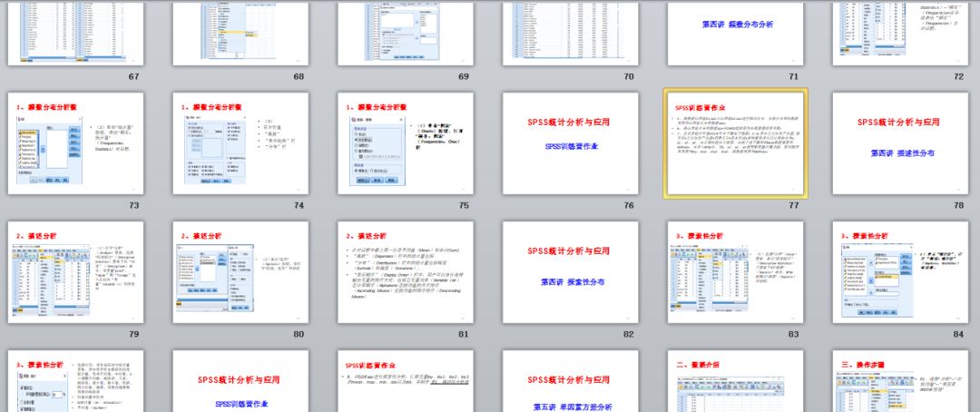This screenshot has height=412, width=980.
Task: Select slide 78 第四讲 描述性分布
Action: [x=901, y=143]
